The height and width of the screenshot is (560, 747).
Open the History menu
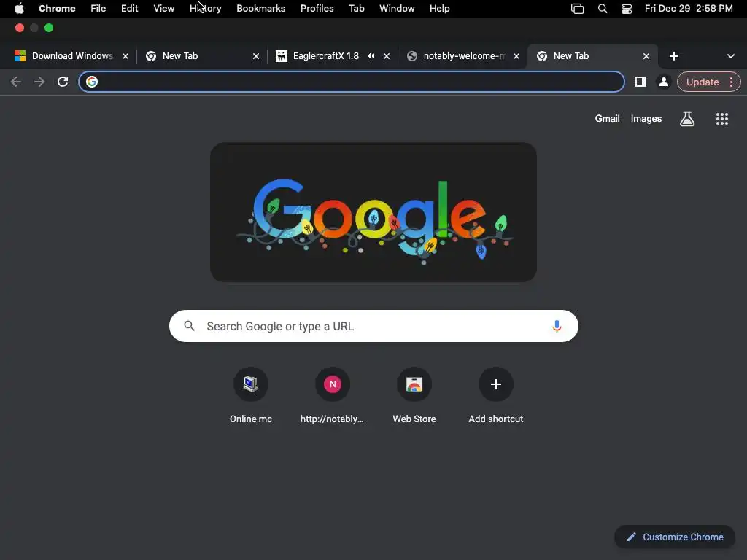click(205, 9)
